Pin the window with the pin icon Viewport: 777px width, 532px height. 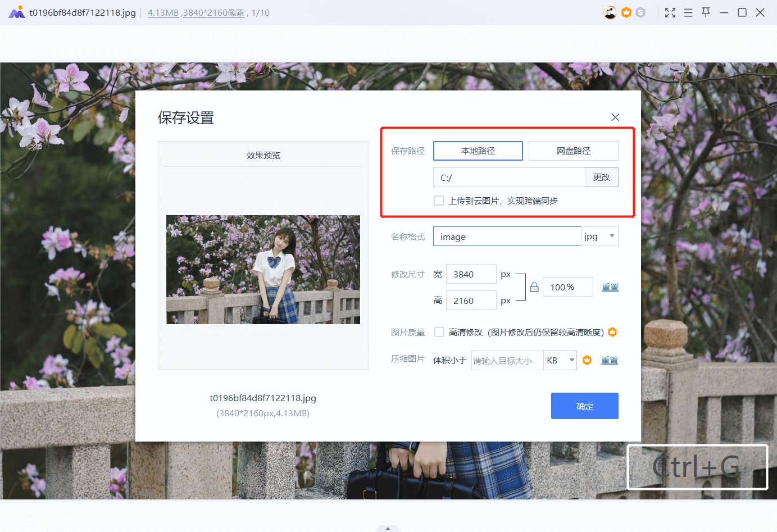(x=706, y=12)
